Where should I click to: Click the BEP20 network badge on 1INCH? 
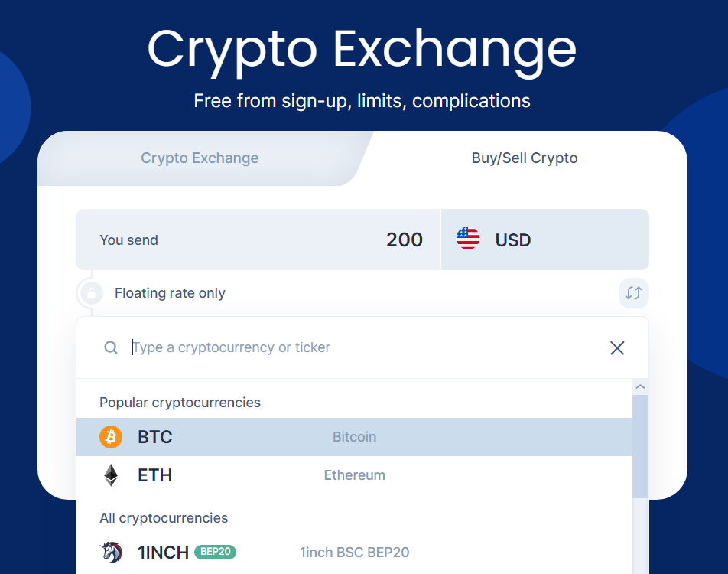(x=215, y=552)
